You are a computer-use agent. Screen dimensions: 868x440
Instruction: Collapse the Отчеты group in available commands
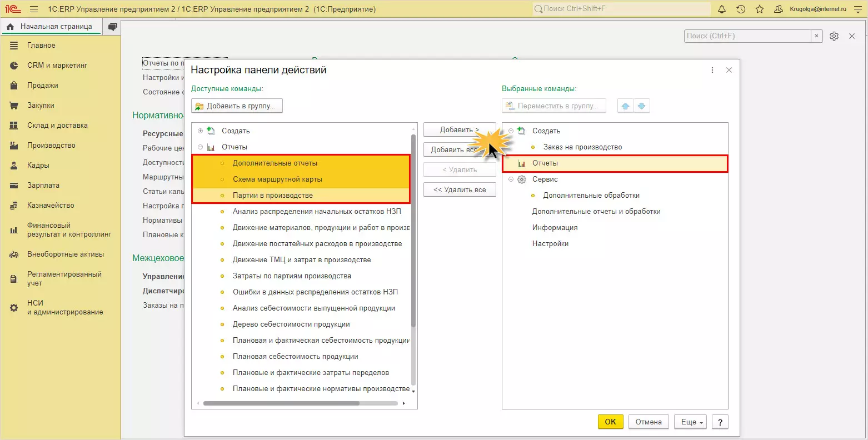[x=201, y=147]
